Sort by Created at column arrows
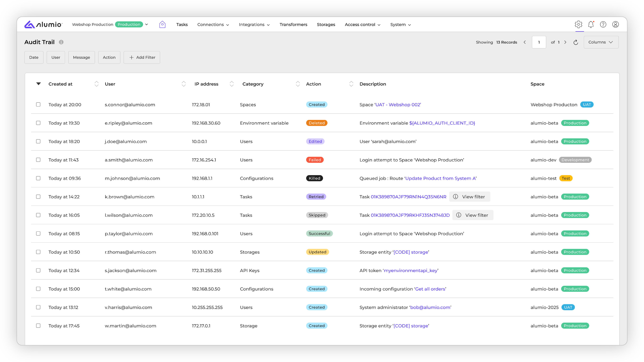Screen dimensions: 644x362 96,84
